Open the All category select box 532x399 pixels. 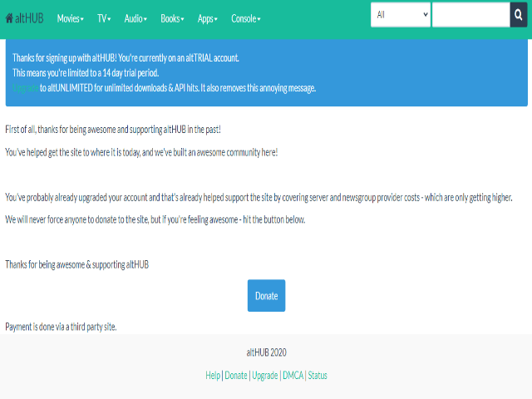[x=400, y=15]
